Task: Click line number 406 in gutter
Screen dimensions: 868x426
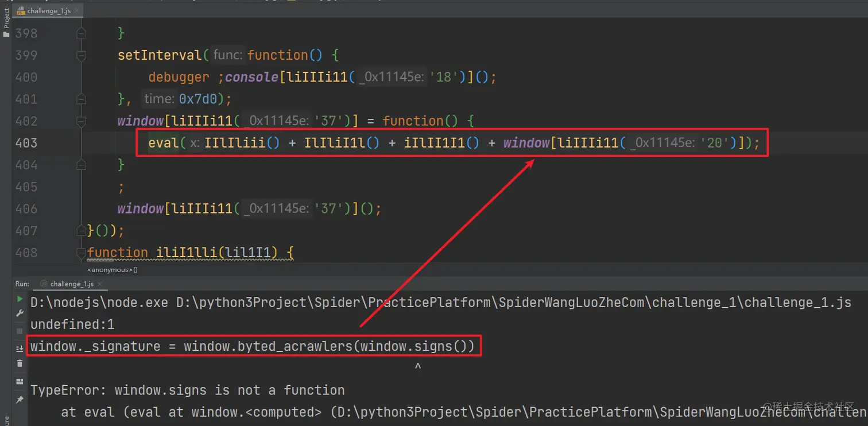Action: 26,208
